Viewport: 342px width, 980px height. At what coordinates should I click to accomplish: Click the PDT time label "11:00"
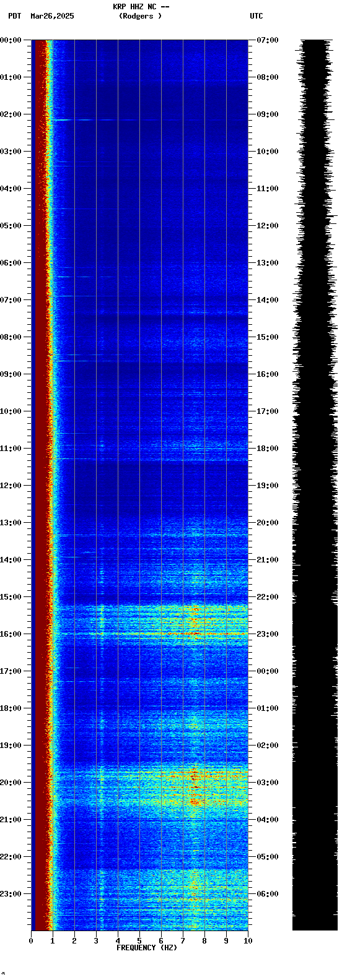click(x=11, y=449)
